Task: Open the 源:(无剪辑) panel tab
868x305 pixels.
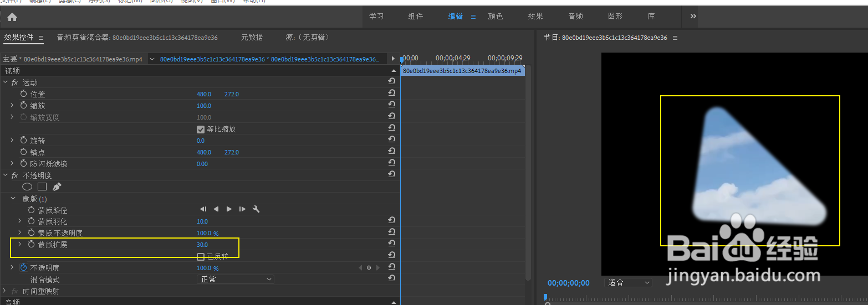Action: click(x=307, y=38)
